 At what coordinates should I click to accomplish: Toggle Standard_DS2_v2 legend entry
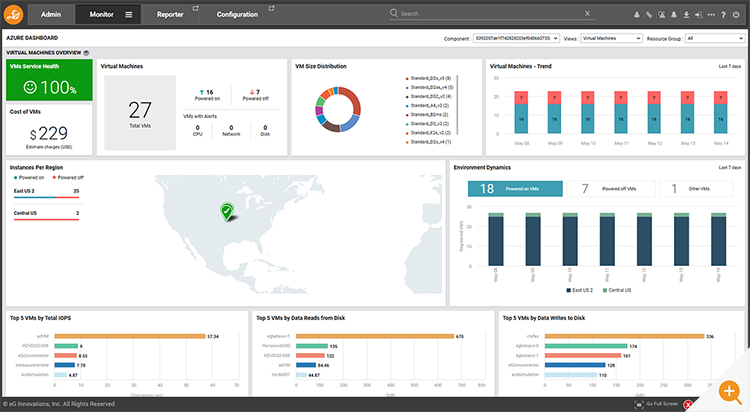pos(429,96)
